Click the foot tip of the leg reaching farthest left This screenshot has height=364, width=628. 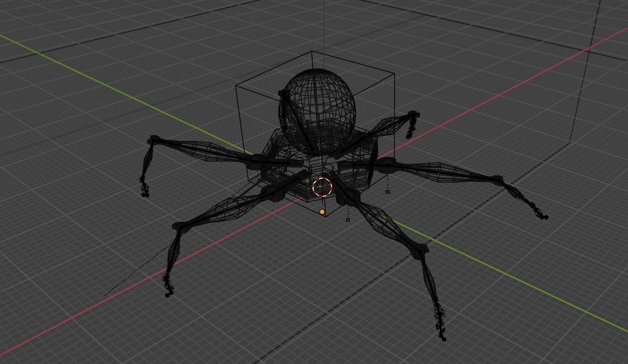(x=145, y=195)
